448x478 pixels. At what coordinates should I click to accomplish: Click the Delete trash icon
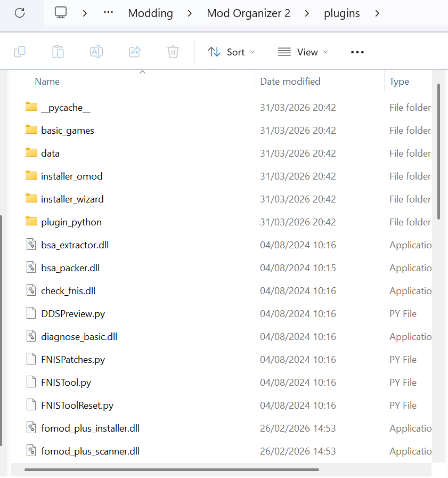pos(173,52)
